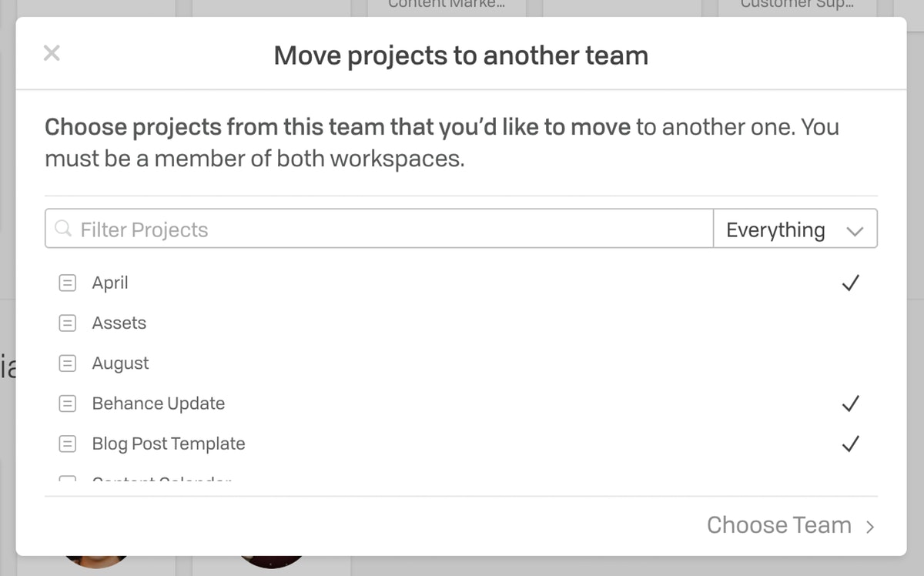Expand dropdown using the chevron arrow
This screenshot has height=576, width=924.
(855, 231)
